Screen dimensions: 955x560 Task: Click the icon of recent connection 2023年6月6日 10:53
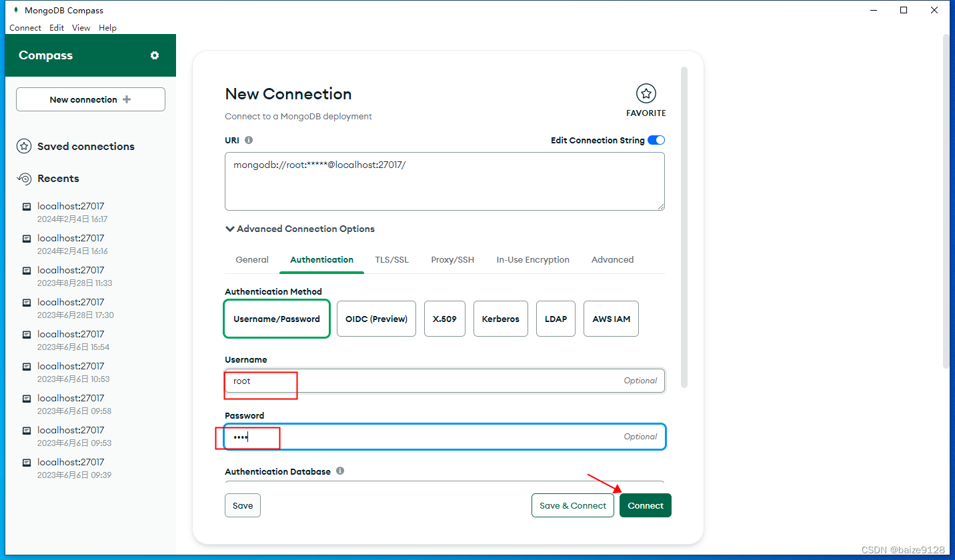[x=27, y=367]
